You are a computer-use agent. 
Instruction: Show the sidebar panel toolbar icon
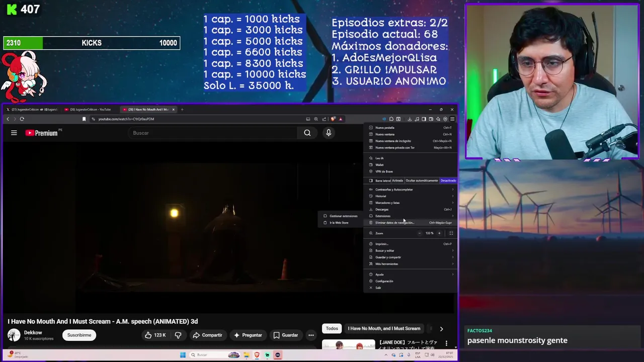(424, 119)
